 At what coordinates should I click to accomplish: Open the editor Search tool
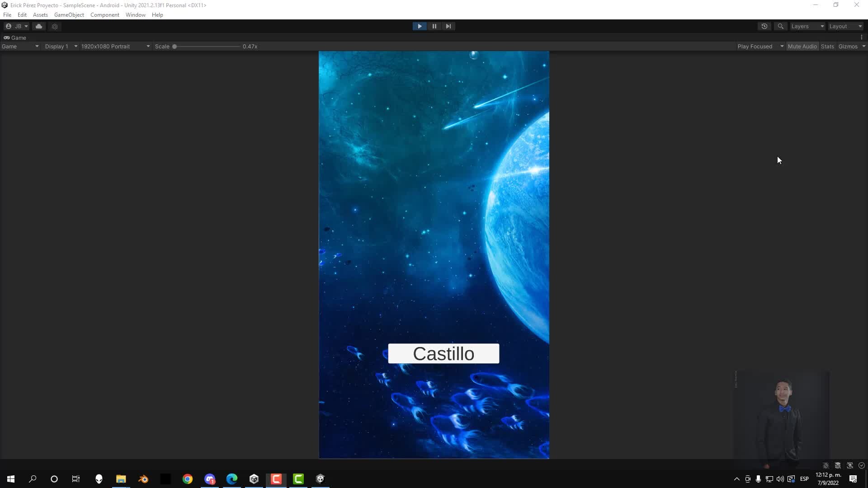click(781, 26)
